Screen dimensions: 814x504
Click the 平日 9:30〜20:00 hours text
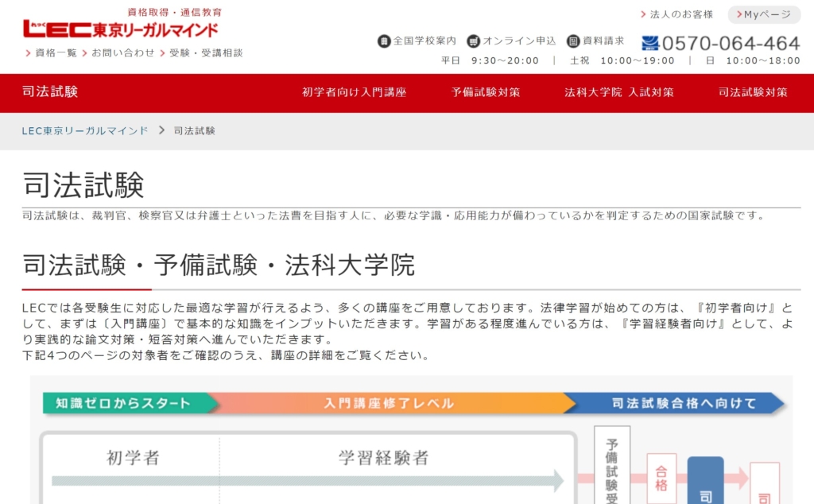coord(490,60)
